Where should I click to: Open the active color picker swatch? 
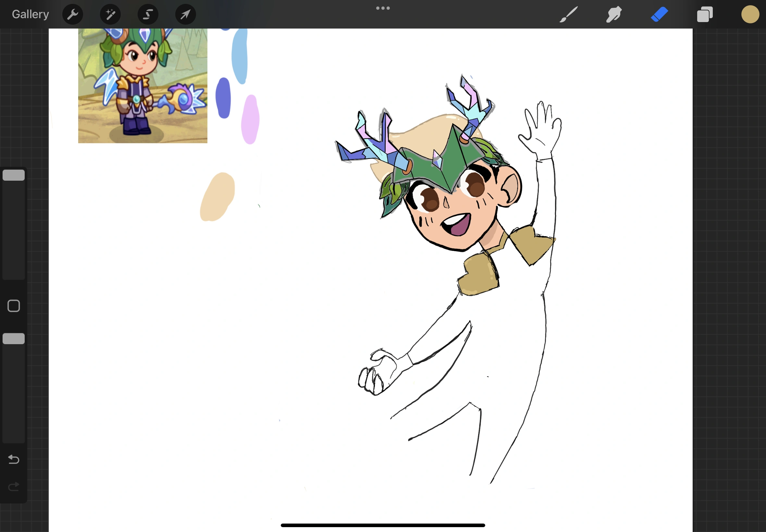[750, 14]
